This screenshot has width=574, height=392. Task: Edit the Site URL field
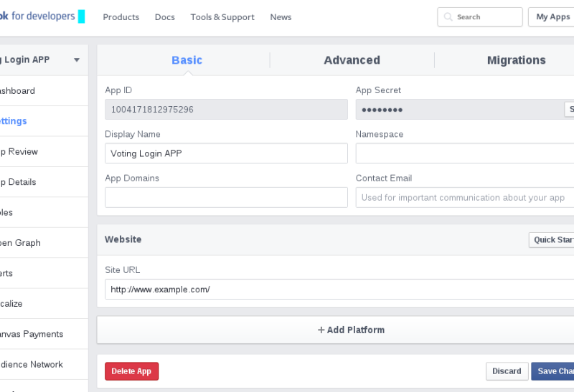tap(339, 290)
